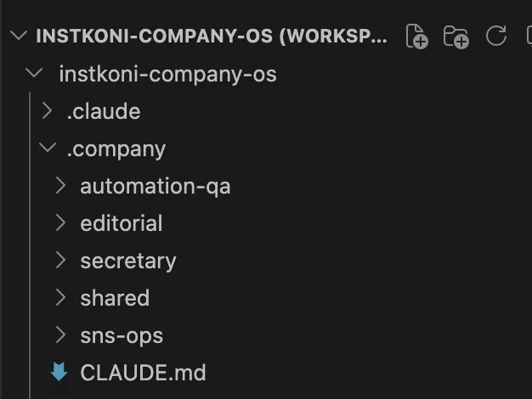This screenshot has height=399, width=532.
Task: Collapse the .company folder chevron
Action: pyautogui.click(x=48, y=148)
